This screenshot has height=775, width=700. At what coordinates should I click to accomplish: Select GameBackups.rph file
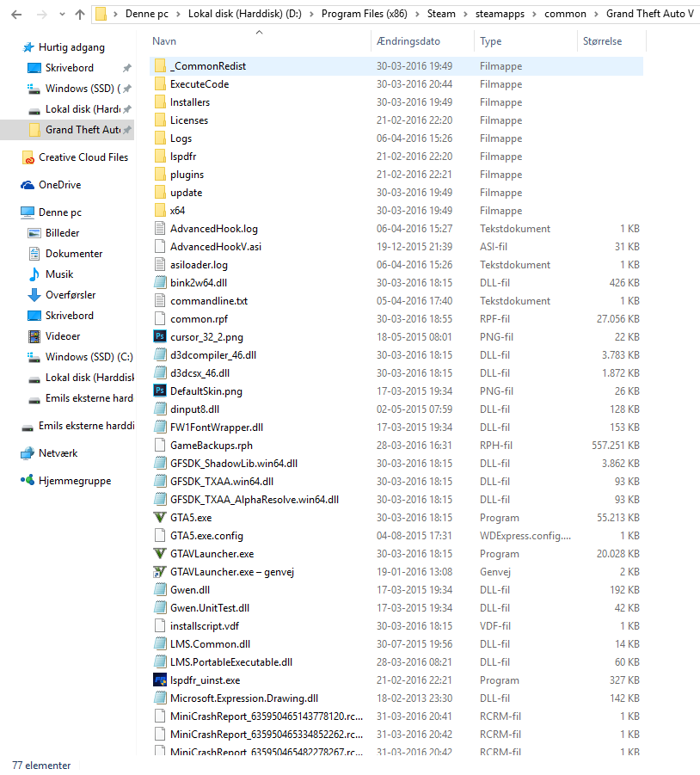(212, 446)
